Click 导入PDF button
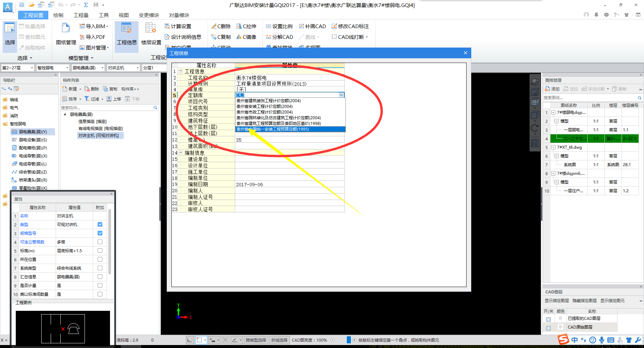 pyautogui.click(x=93, y=37)
